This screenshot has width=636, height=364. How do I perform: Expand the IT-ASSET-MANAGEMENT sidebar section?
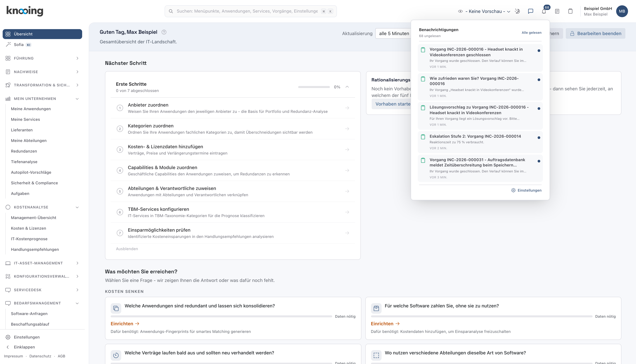(x=42, y=263)
